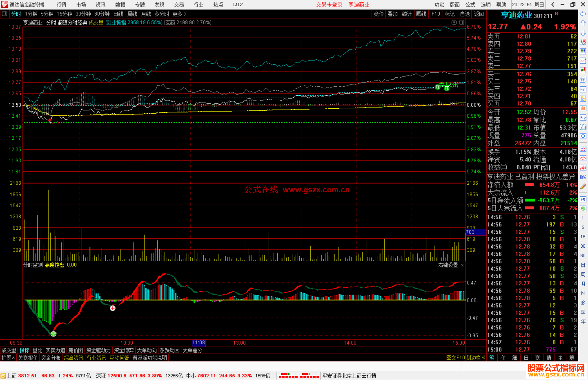Switch to the 月线 monthly chart

(x=146, y=14)
